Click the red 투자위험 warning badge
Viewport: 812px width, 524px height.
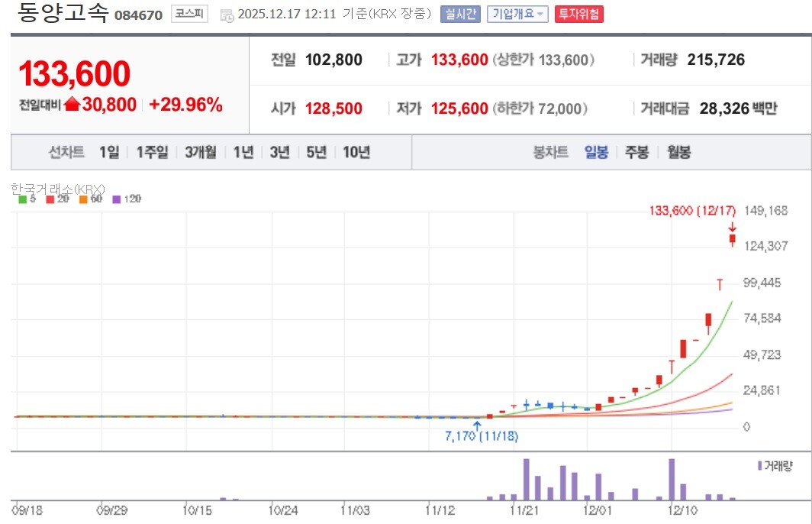[x=578, y=15]
